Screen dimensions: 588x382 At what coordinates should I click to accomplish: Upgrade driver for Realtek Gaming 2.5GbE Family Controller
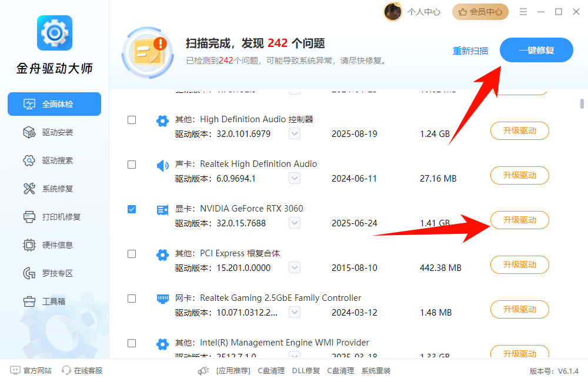coord(520,309)
